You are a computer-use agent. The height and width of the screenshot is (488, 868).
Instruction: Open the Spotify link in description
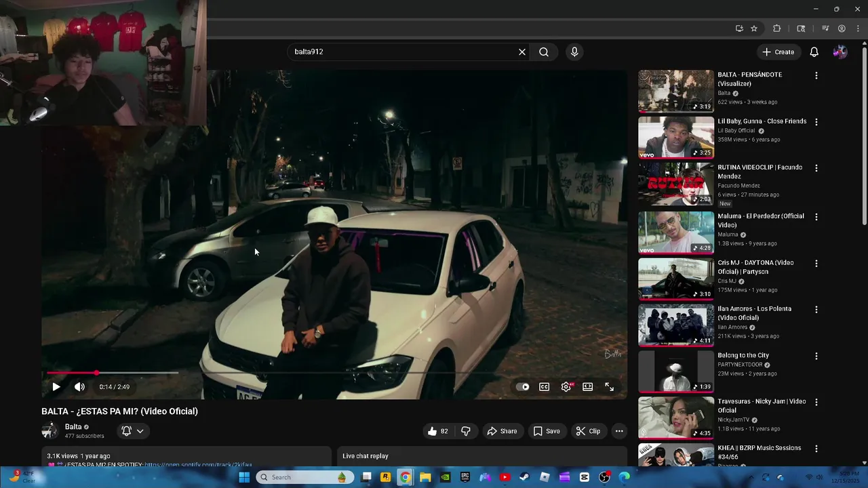click(x=198, y=465)
